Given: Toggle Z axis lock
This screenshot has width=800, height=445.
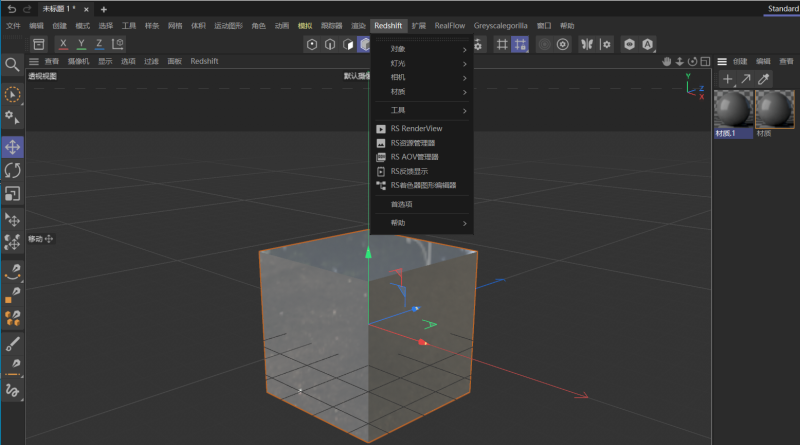Looking at the screenshot, I should pos(99,44).
